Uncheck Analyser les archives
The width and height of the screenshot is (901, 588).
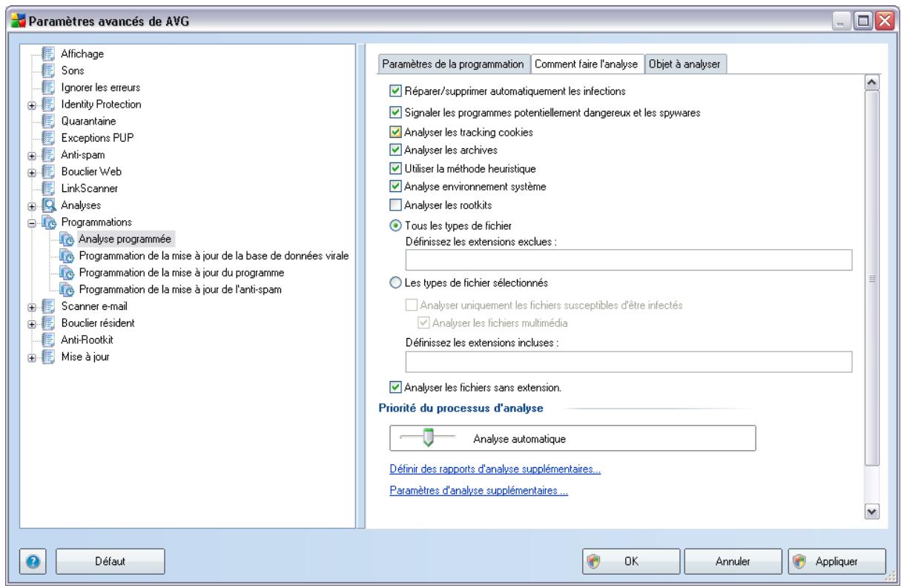(395, 151)
